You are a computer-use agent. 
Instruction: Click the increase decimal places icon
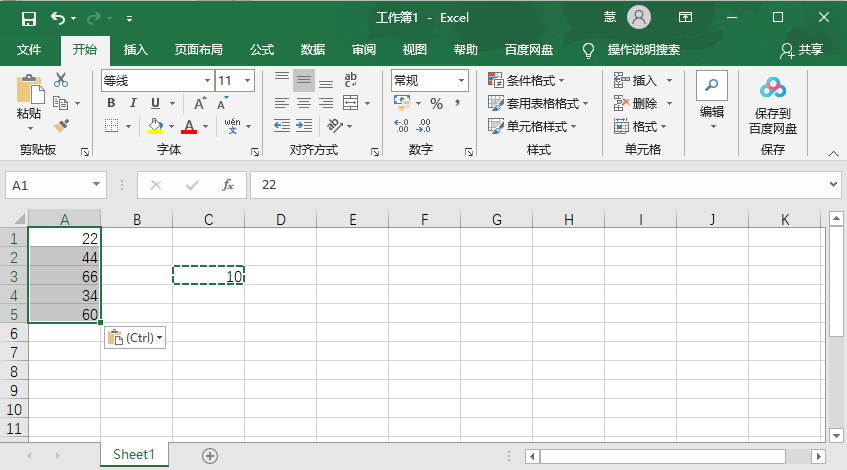pyautogui.click(x=401, y=126)
